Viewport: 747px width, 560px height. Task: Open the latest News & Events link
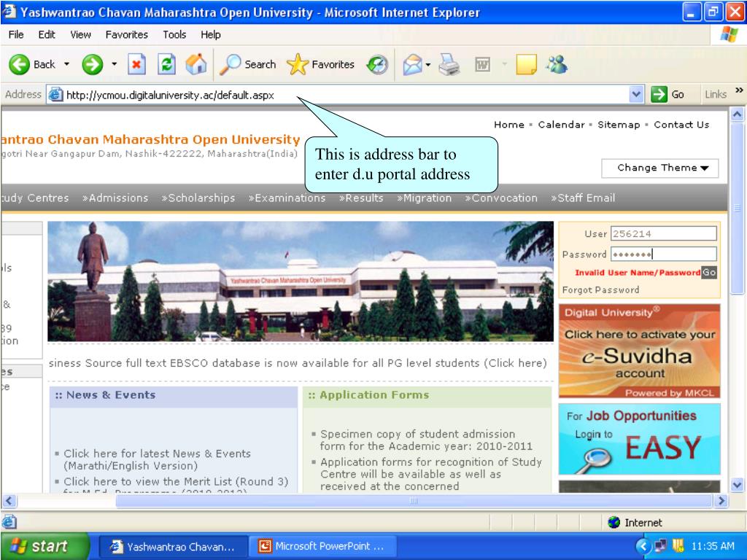158,459
